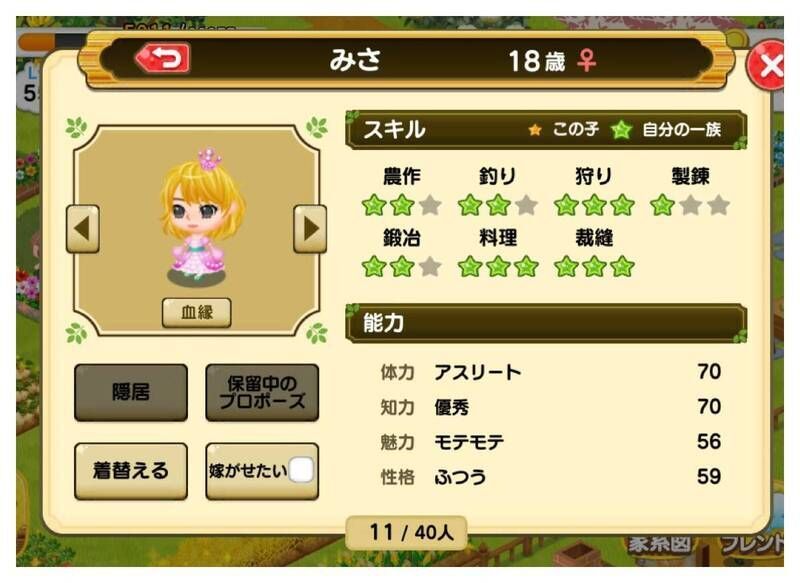Open 保留中のプロポーズ pending proposals
Image resolution: width=800 pixels, height=583 pixels.
(262, 392)
